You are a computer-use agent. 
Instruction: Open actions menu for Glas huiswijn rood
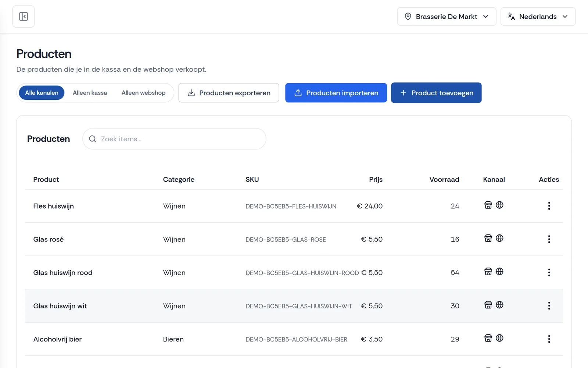[x=549, y=272]
